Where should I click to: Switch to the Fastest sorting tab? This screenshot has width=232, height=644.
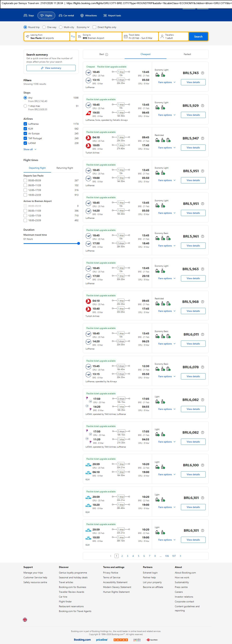point(187,54)
